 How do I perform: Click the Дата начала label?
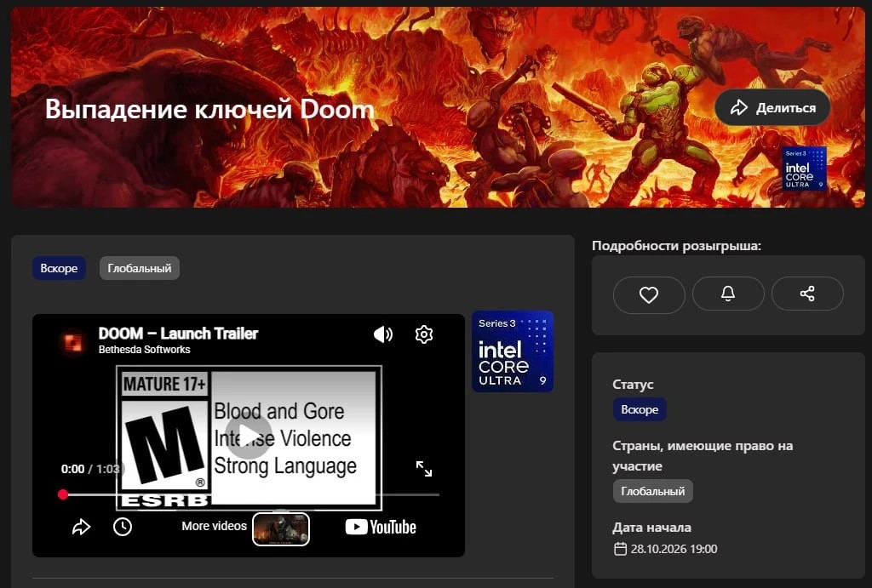click(x=651, y=528)
